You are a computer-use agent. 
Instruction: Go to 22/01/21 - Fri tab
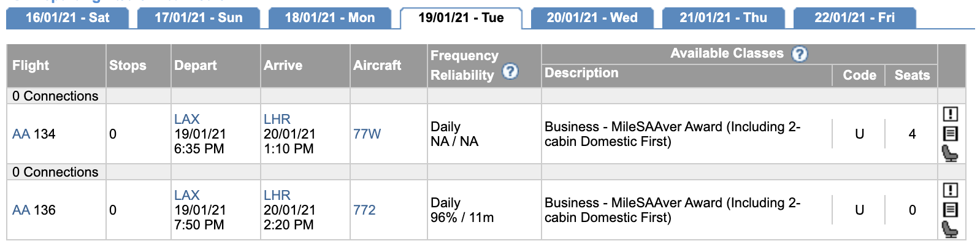click(x=855, y=18)
